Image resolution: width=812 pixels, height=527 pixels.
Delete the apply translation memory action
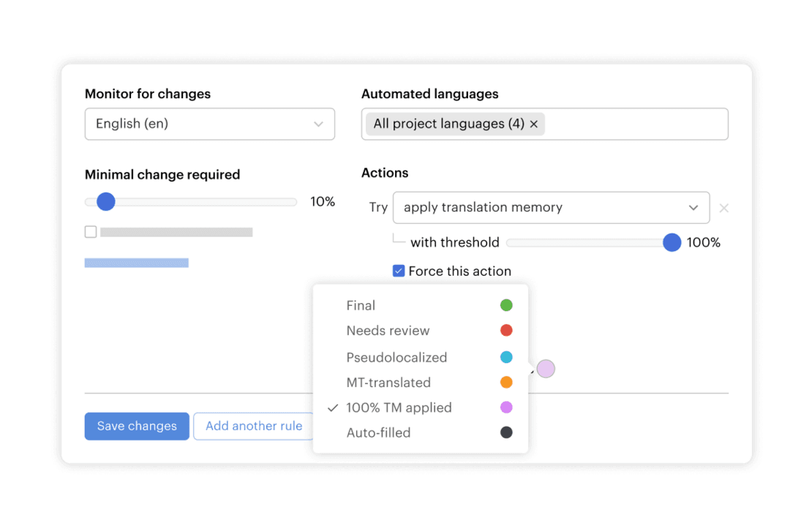coord(723,208)
